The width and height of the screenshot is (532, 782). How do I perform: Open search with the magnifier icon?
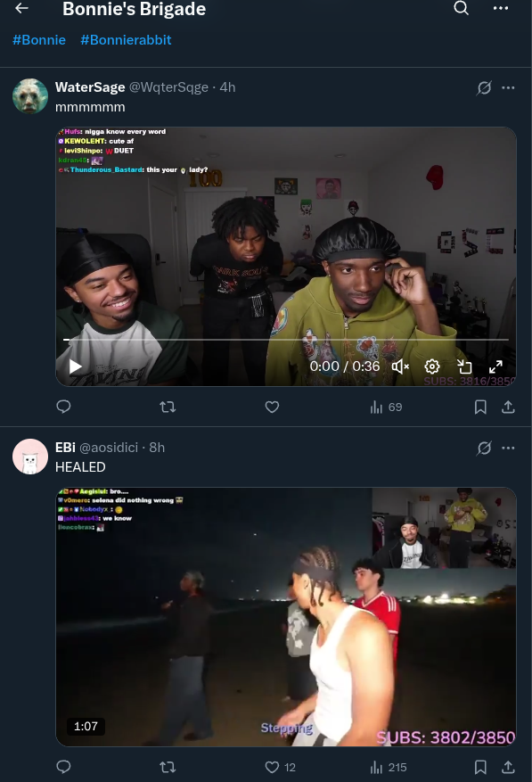click(x=462, y=8)
